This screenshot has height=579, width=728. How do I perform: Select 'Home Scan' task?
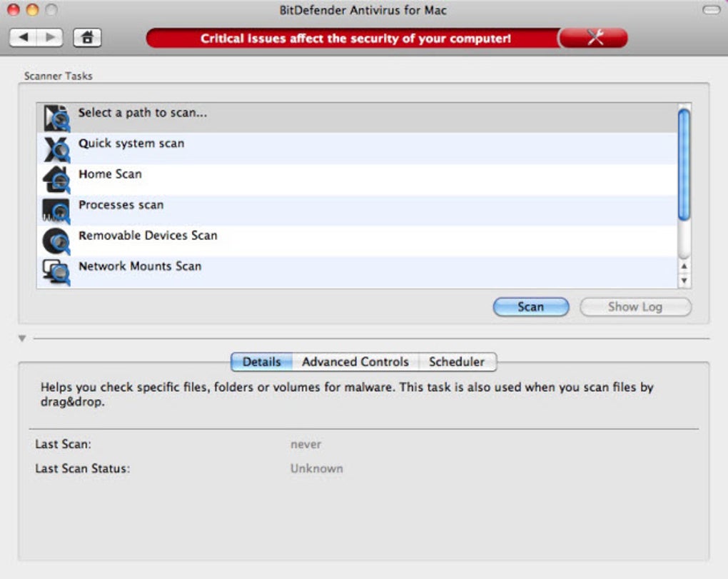click(x=357, y=179)
